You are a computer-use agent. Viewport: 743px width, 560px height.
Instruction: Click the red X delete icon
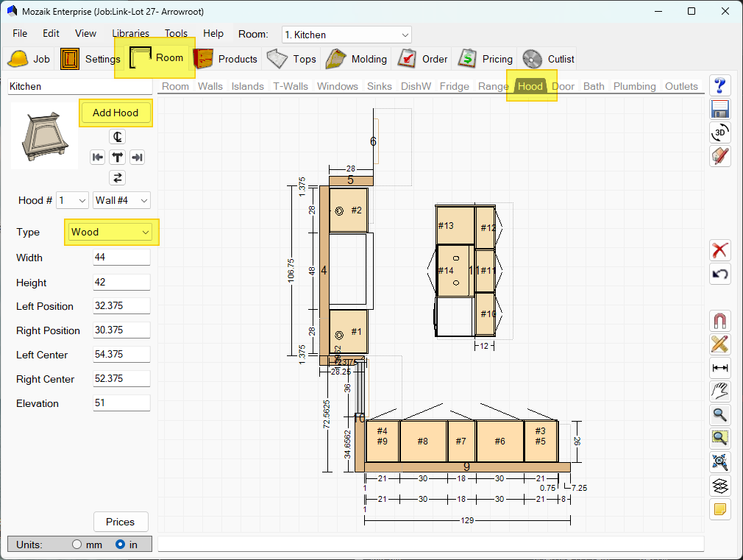point(720,250)
